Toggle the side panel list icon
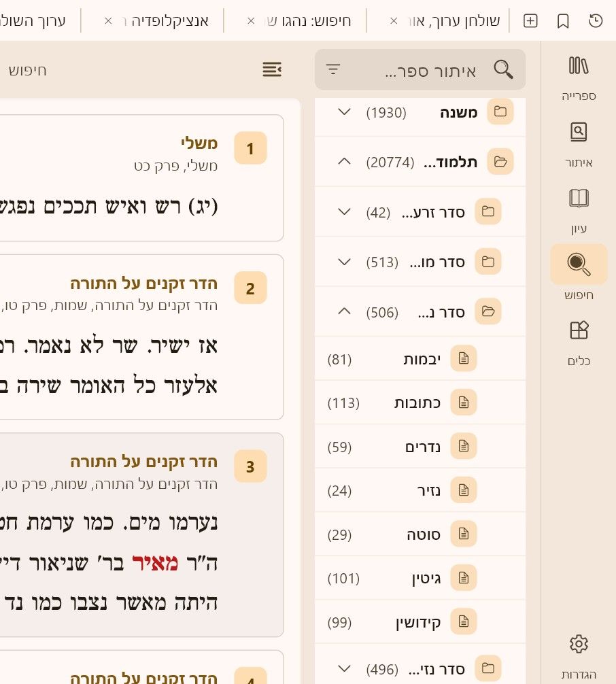The height and width of the screenshot is (684, 616). click(x=272, y=69)
